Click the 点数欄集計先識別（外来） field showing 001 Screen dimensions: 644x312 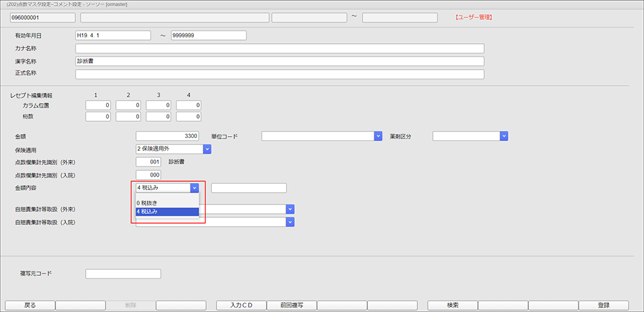149,162
